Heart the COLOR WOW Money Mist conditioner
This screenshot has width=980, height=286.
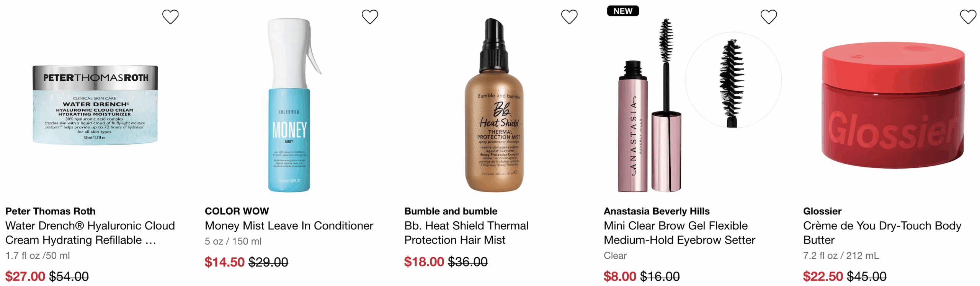[x=370, y=17]
